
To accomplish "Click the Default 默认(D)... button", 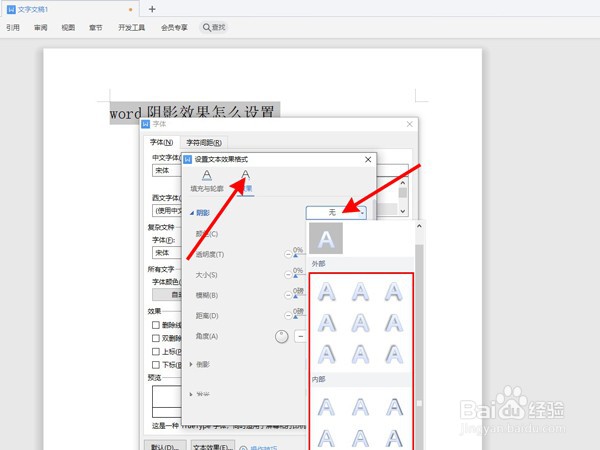I will click(x=165, y=445).
